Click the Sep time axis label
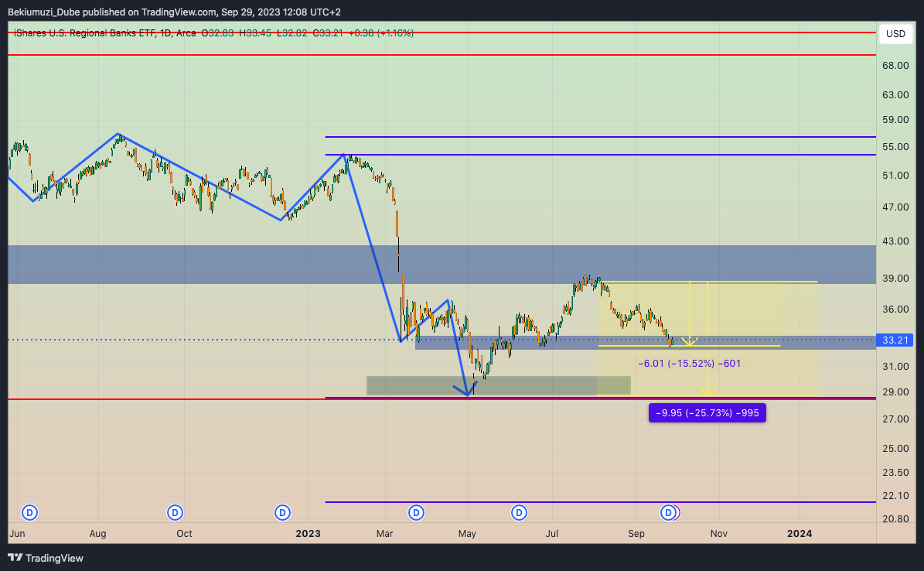The image size is (924, 571). tap(636, 534)
